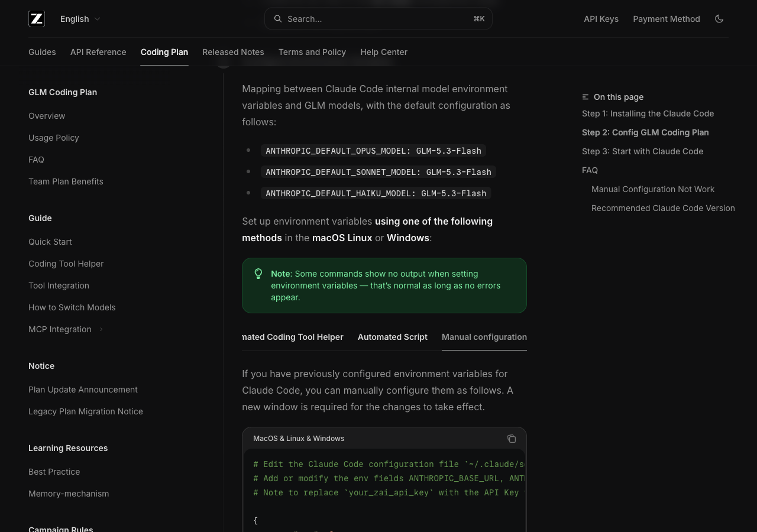Jump to Step 3: Start with Claude Code
This screenshot has height=532, width=757.
tap(643, 151)
